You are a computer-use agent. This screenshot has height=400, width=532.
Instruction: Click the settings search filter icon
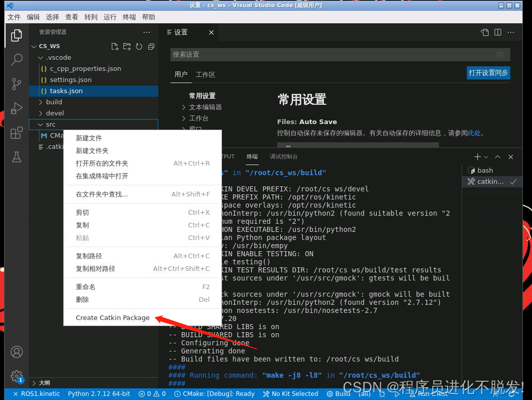click(x=500, y=55)
